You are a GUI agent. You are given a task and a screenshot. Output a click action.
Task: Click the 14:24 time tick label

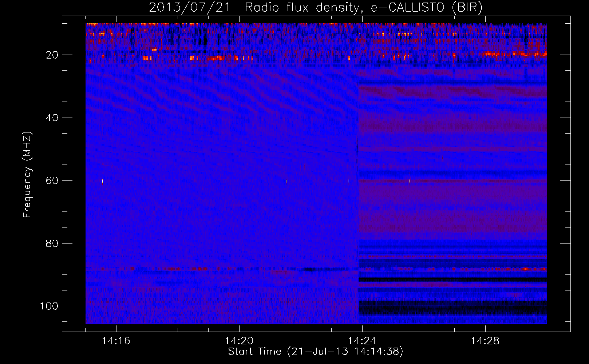(x=362, y=341)
